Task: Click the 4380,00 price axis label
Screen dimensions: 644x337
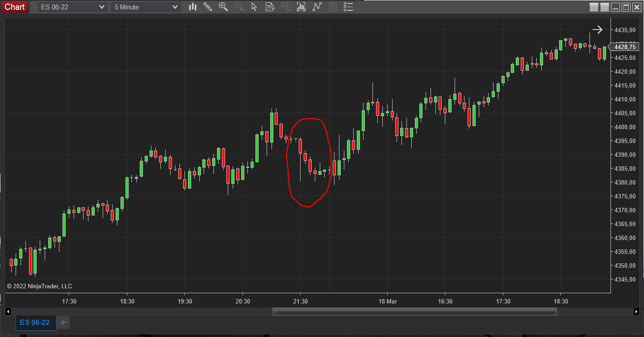Action: pyautogui.click(x=625, y=182)
